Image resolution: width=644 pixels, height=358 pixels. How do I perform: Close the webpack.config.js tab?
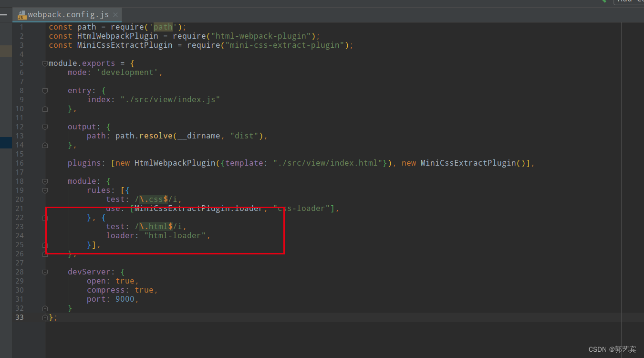115,15
